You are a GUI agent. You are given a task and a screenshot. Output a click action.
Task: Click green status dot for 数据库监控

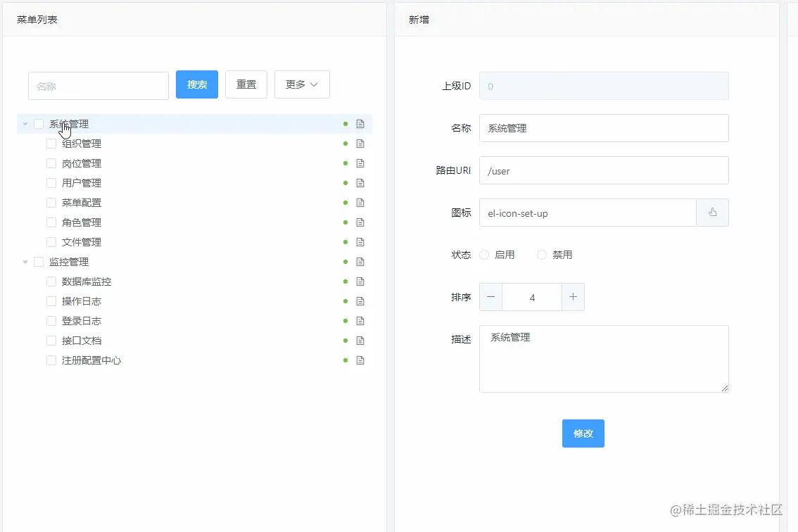coord(346,281)
